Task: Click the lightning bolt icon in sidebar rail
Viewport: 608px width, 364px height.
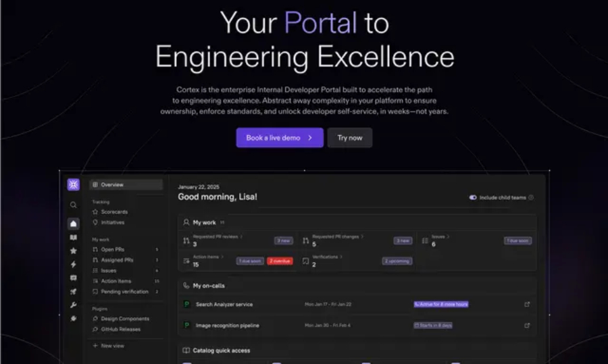Action: click(73, 264)
